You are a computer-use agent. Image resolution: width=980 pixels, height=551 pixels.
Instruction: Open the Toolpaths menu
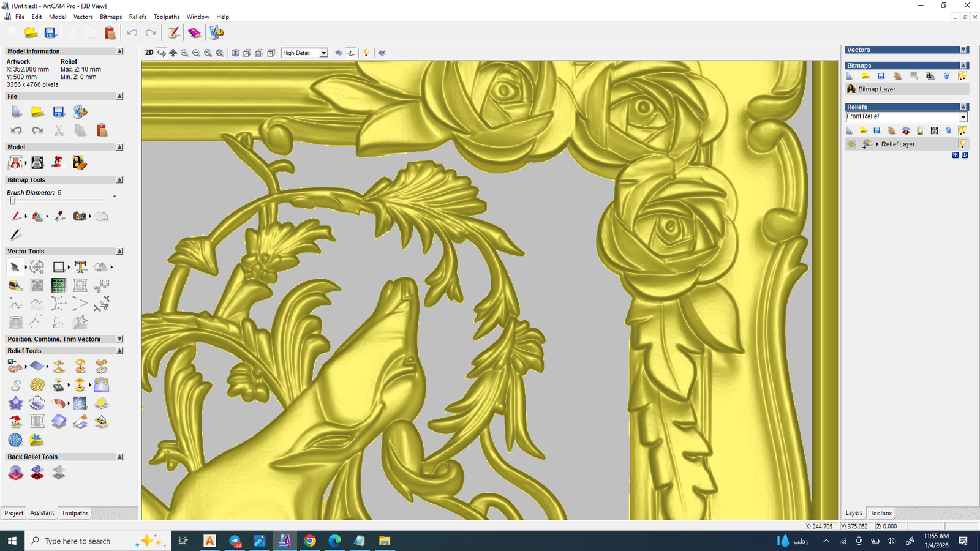click(166, 17)
